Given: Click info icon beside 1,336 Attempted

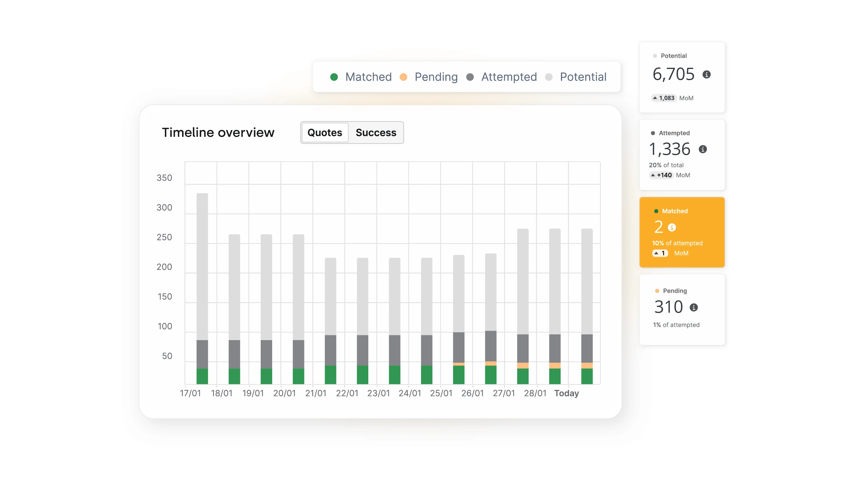Looking at the screenshot, I should (703, 149).
